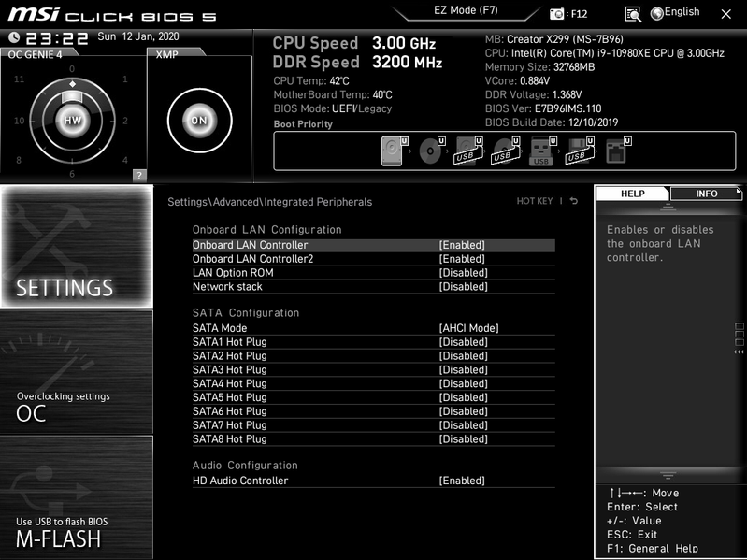
Task: Change SATA2 Hot Plug Disabled value
Action: point(463,355)
